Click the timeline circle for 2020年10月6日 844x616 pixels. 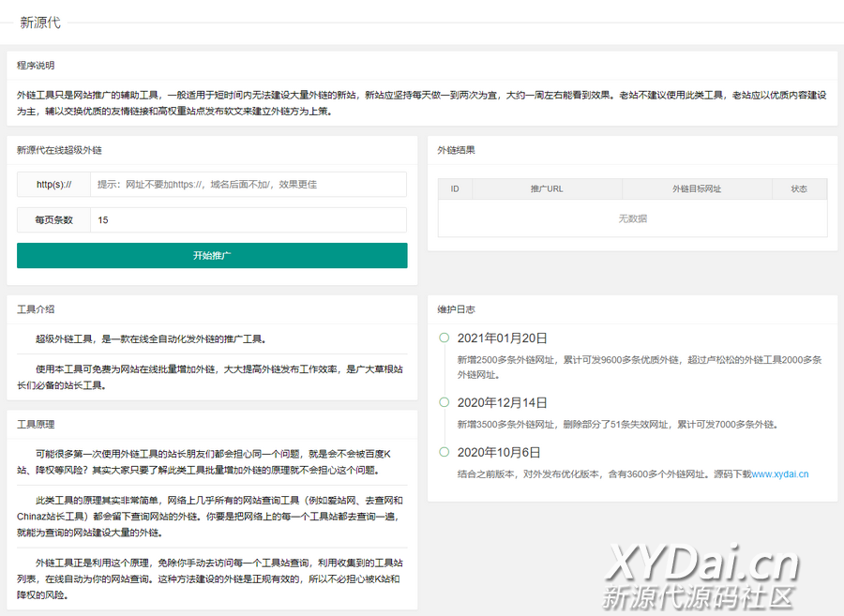pos(444,452)
